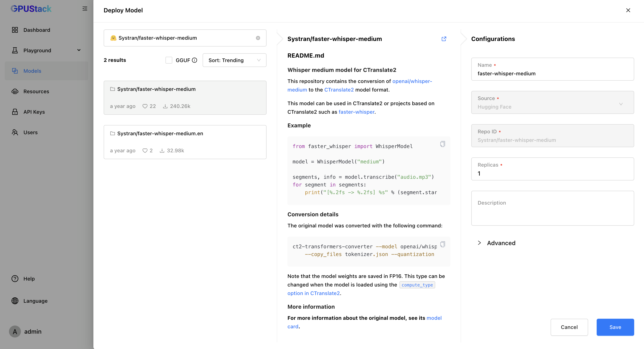Click the Hugging Face emoji icon in search

tap(113, 38)
